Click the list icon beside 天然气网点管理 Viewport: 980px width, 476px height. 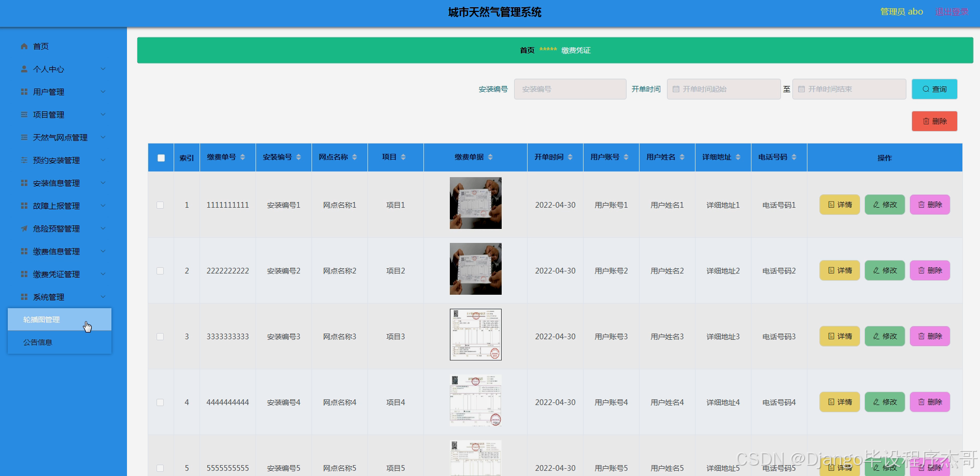point(24,137)
